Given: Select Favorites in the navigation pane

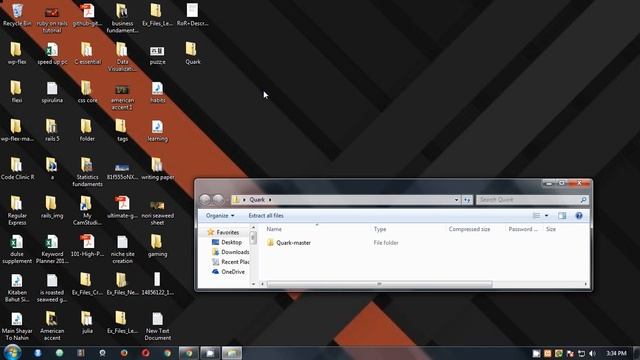Looking at the screenshot, I should click(x=223, y=232).
